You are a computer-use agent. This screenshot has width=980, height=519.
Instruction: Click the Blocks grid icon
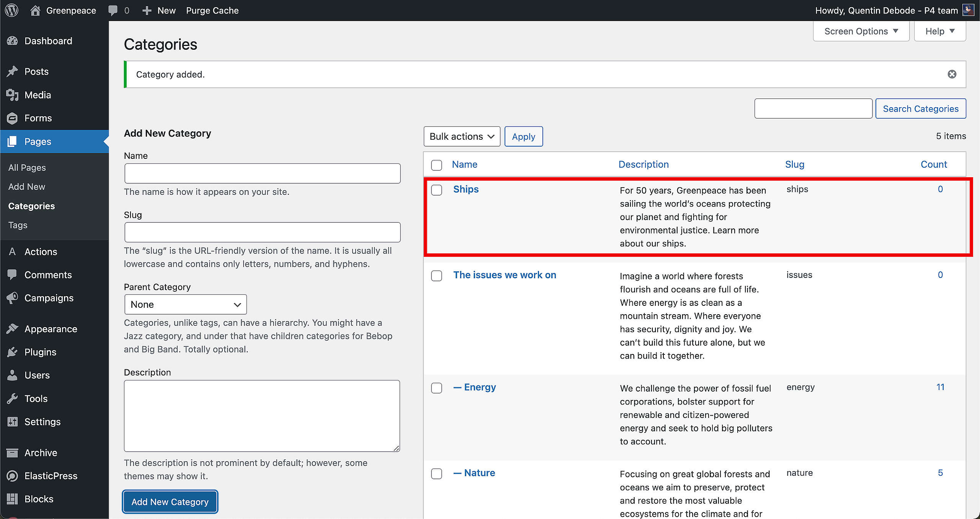(12, 499)
